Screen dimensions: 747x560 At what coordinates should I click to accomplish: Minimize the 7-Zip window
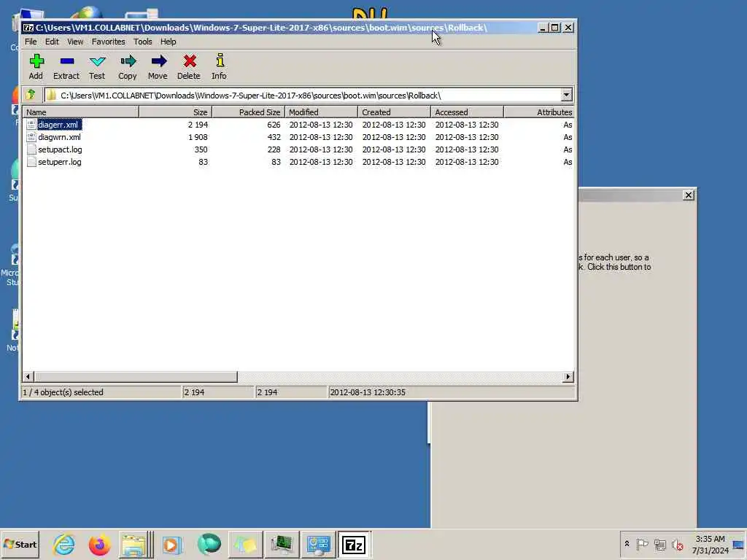[x=543, y=28]
